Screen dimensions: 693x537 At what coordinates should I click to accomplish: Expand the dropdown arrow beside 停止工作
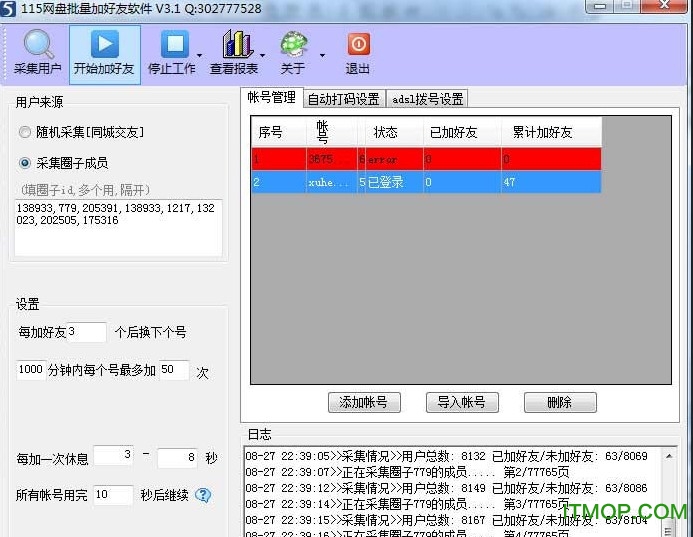coord(200,56)
